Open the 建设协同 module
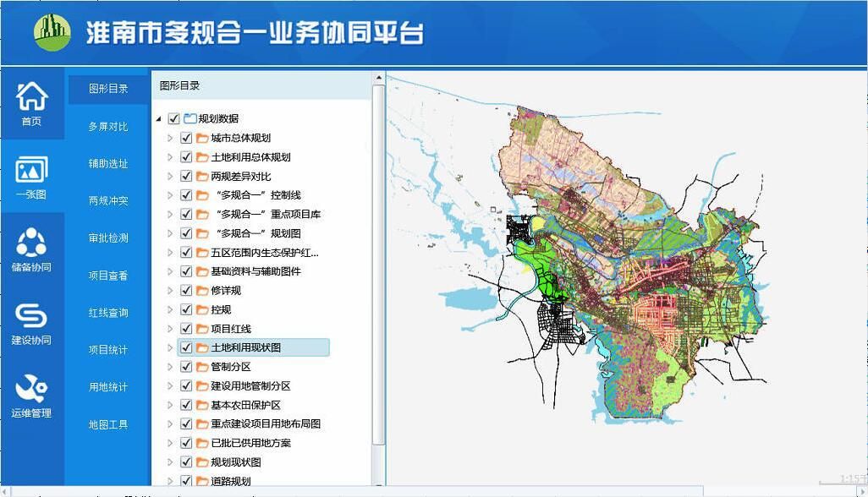This screenshot has width=868, height=497. click(x=32, y=321)
